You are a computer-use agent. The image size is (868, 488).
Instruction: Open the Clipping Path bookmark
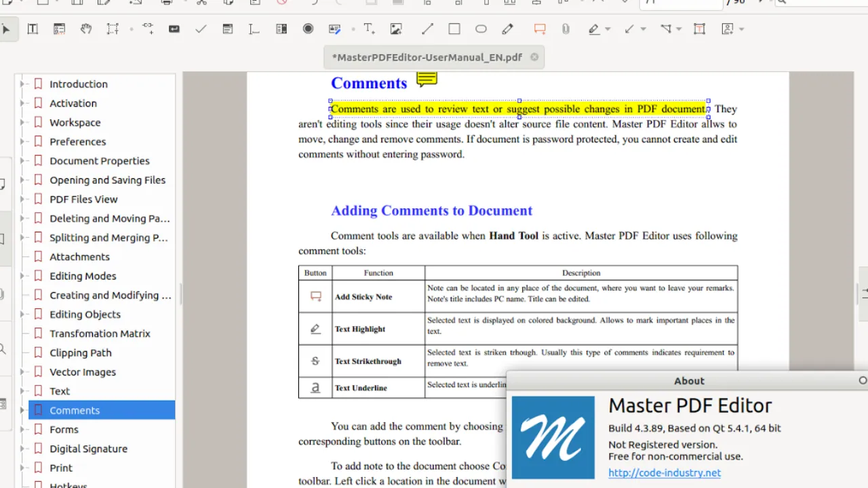pos(80,353)
